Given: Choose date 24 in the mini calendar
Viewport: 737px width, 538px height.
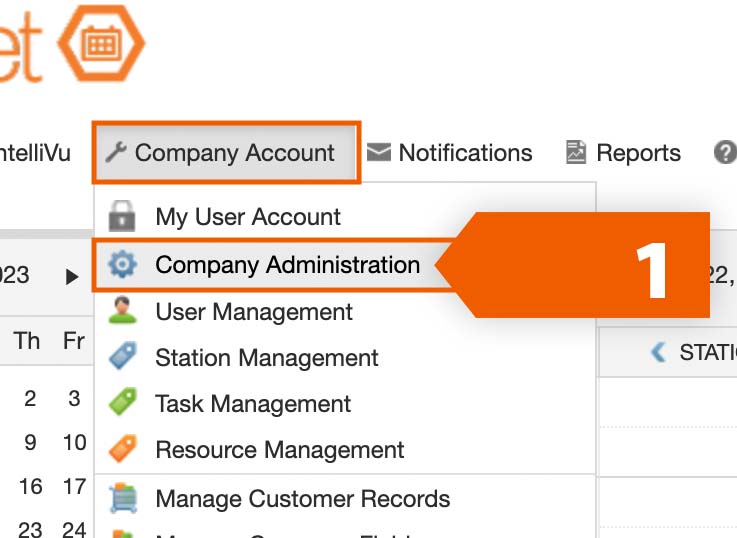Looking at the screenshot, I should 74,529.
